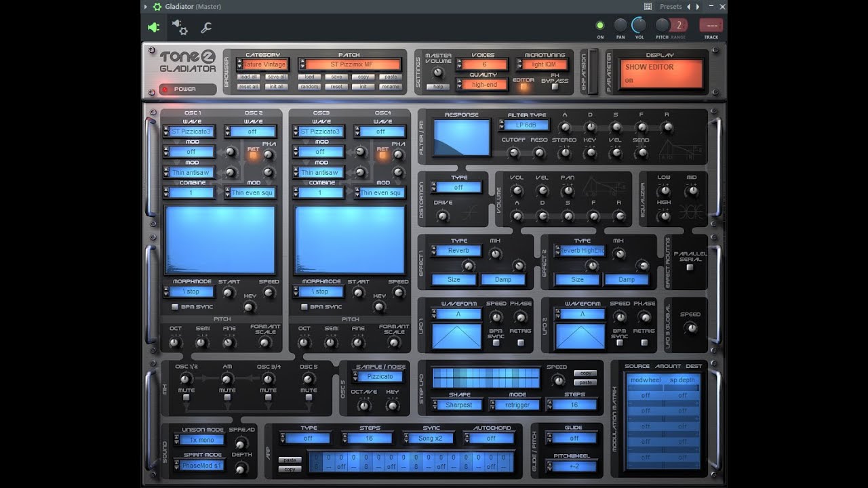Click the rename patch button
This screenshot has width=868, height=488.
click(x=391, y=87)
